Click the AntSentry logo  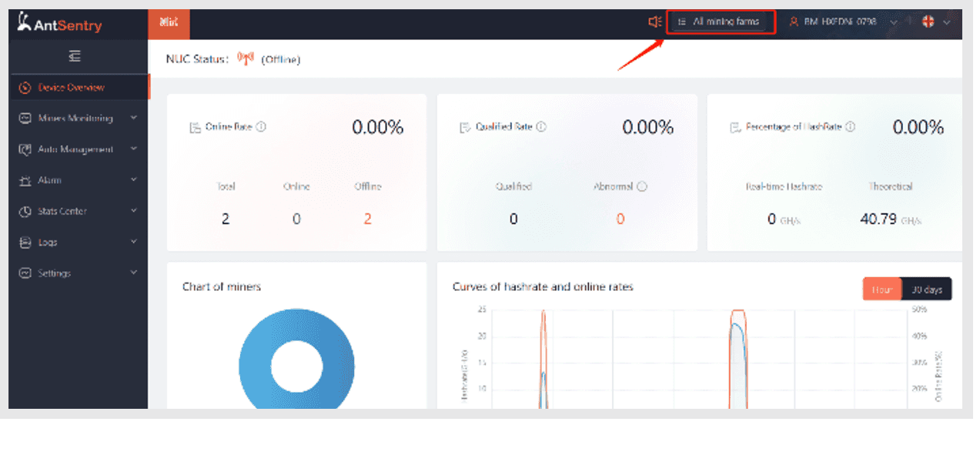point(59,25)
